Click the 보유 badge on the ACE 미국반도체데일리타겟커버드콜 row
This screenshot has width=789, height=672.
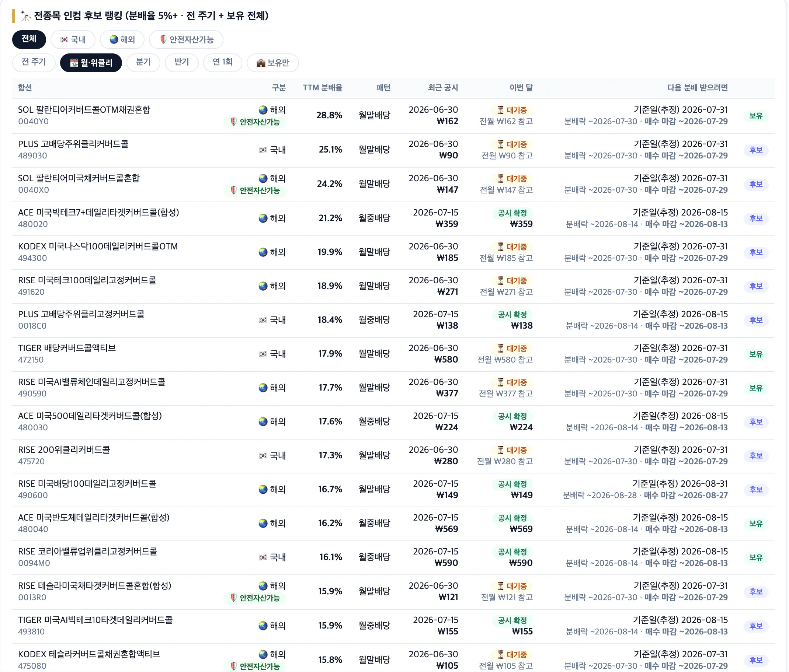coord(755,523)
